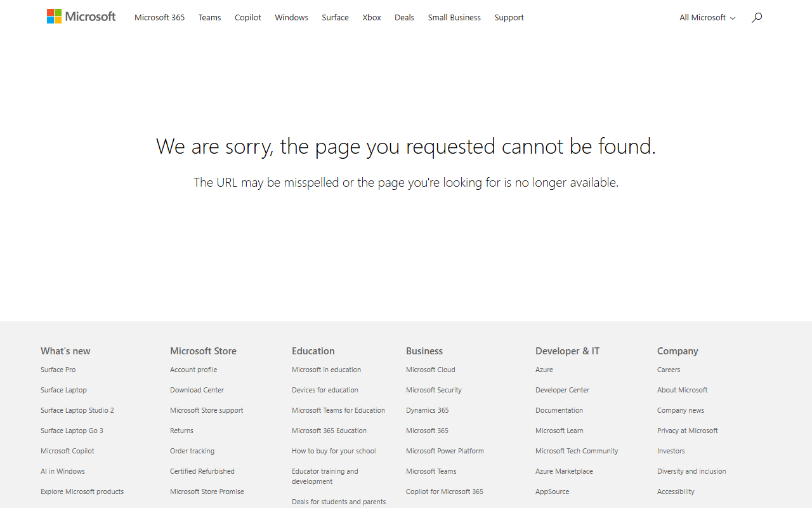Open Microsoft 365 link under Business
Screen dimensions: 812x508
click(x=427, y=431)
